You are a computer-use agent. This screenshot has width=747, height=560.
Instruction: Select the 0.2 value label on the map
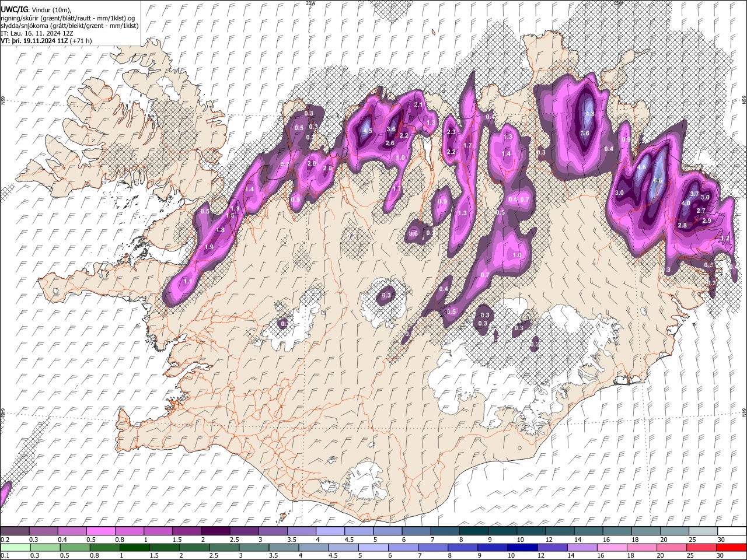tap(535, 345)
